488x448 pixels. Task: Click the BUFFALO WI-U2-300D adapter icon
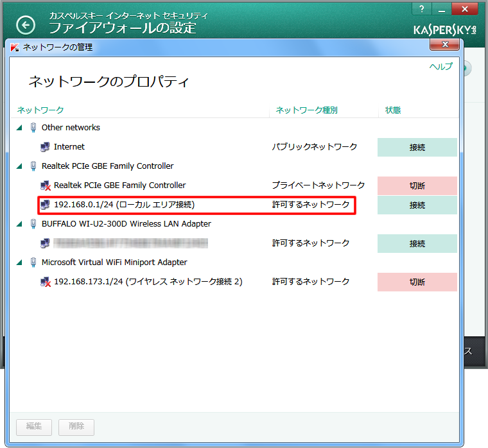pyautogui.click(x=33, y=224)
